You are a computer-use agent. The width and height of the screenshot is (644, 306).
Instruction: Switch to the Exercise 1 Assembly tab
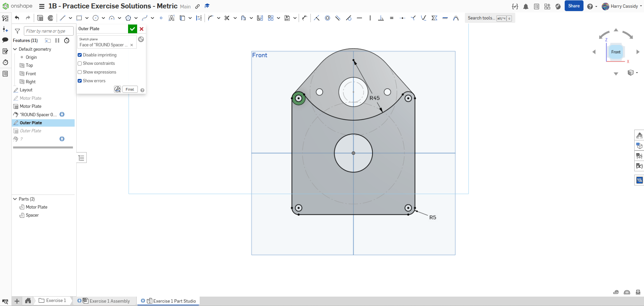click(x=109, y=301)
